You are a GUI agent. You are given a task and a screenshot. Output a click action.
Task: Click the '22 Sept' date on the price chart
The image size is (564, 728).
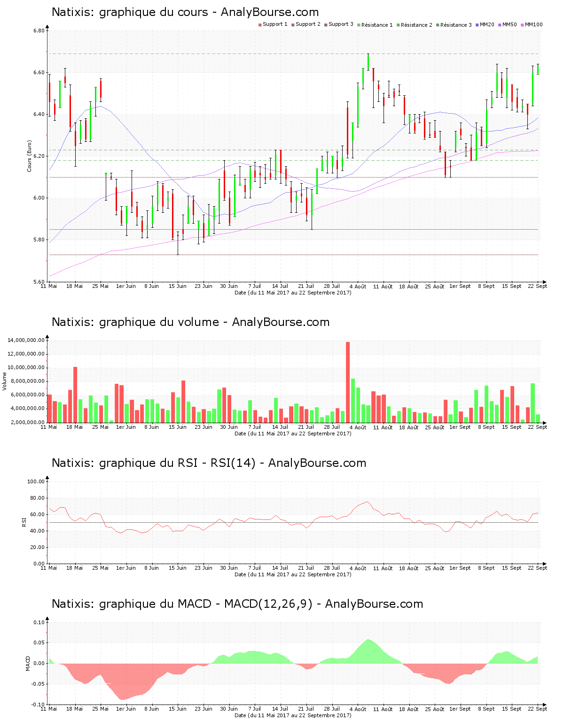538,286
